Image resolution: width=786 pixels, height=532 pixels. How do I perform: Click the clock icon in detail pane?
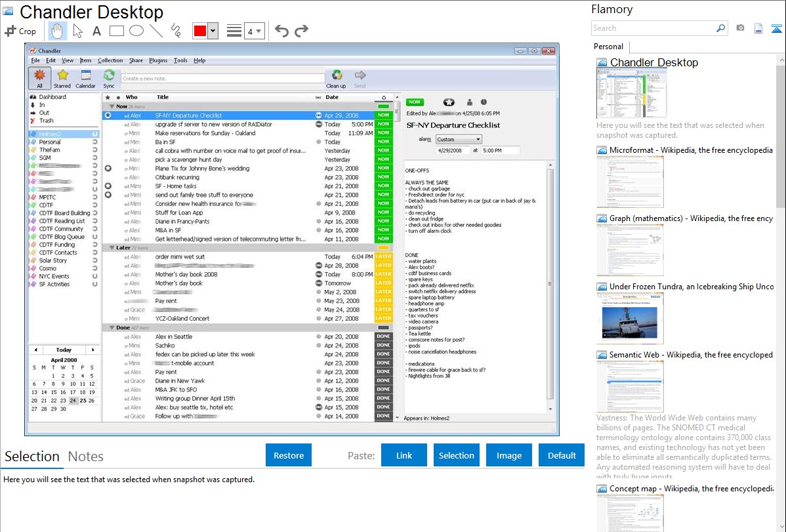click(484, 102)
